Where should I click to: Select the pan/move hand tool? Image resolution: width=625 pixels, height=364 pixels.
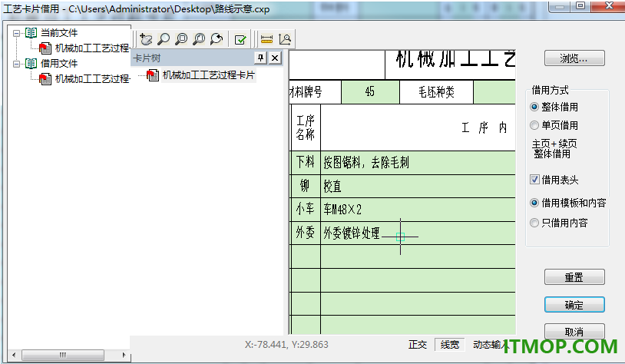pos(146,39)
